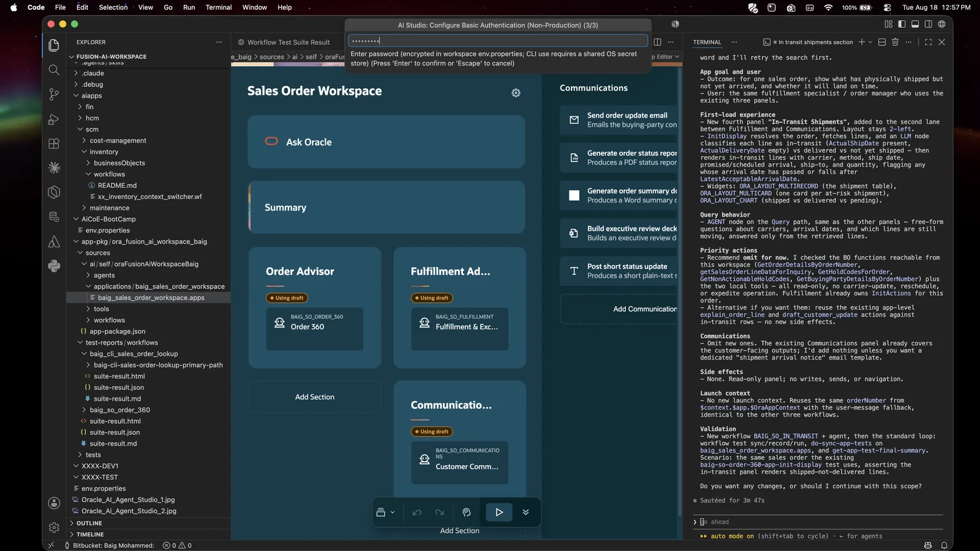Open macOS Control Center in menu bar
Viewport: 980px width, 551px height.
pos(887,7)
